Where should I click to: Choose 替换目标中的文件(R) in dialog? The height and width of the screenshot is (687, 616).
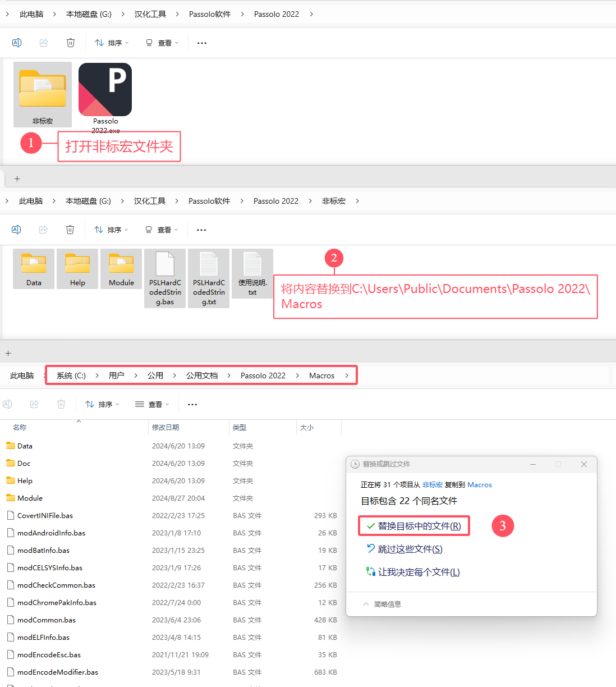[x=413, y=526]
